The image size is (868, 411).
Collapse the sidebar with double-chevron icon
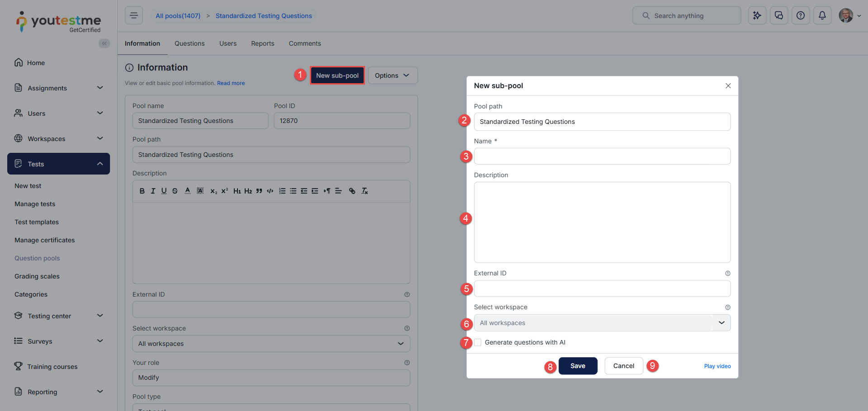tap(104, 43)
